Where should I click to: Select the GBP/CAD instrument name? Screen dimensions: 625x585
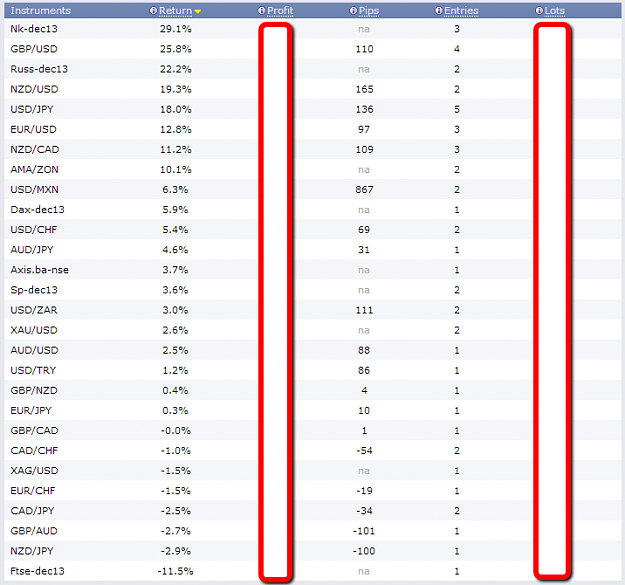coord(34,430)
